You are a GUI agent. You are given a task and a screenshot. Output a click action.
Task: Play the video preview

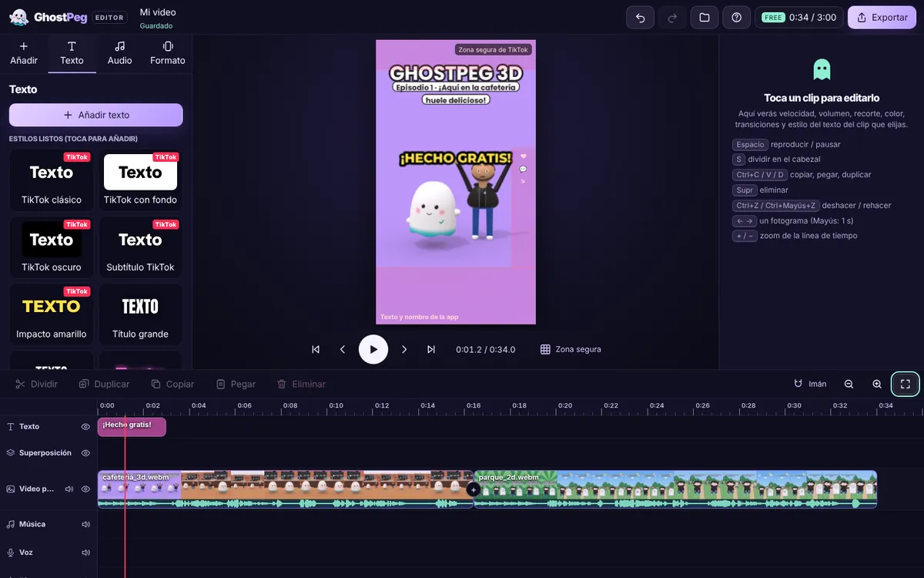click(373, 349)
